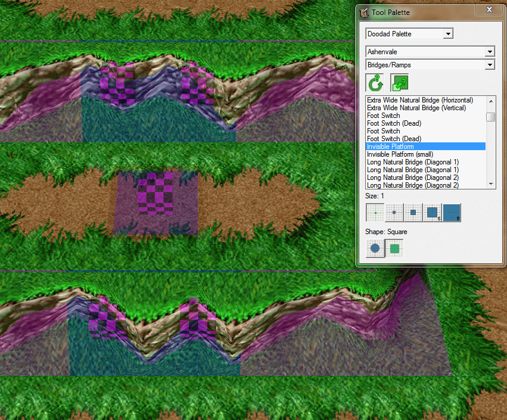Screen dimensions: 507x420
Task: Pick Foot Switch just below Extra Wide Natural Bridge (Vertical)
Action: tap(383, 116)
